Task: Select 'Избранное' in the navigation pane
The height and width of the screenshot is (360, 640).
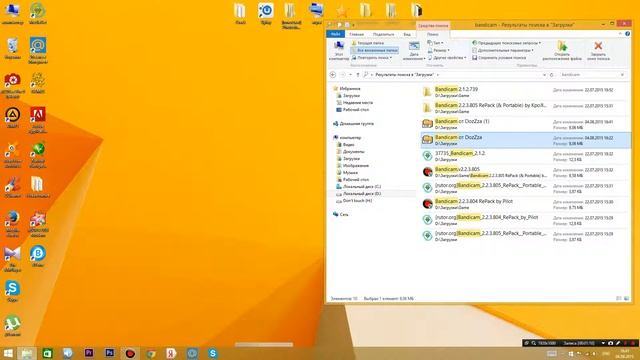Action: click(347, 89)
